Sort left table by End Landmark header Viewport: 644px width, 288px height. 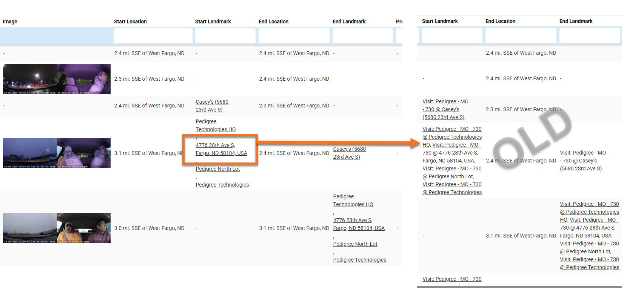coord(349,21)
